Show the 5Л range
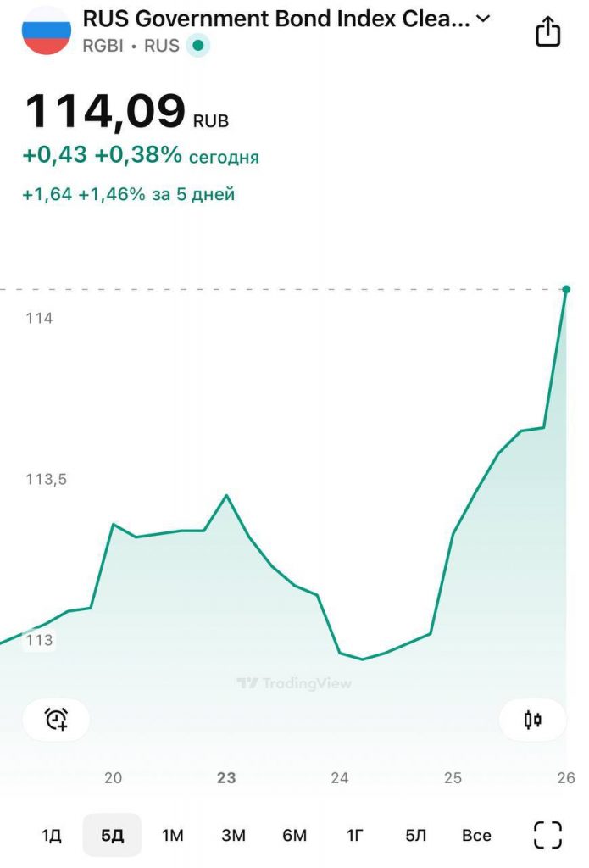 pos(415,836)
